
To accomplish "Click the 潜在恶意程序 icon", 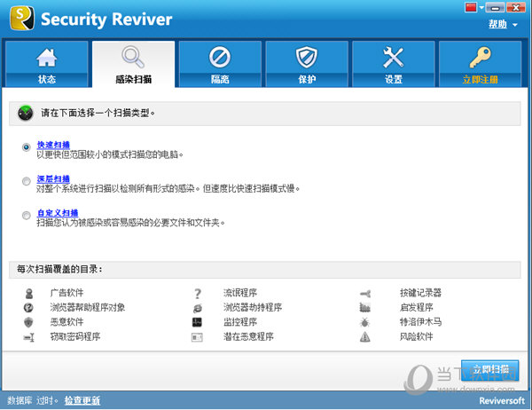I will click(x=197, y=337).
